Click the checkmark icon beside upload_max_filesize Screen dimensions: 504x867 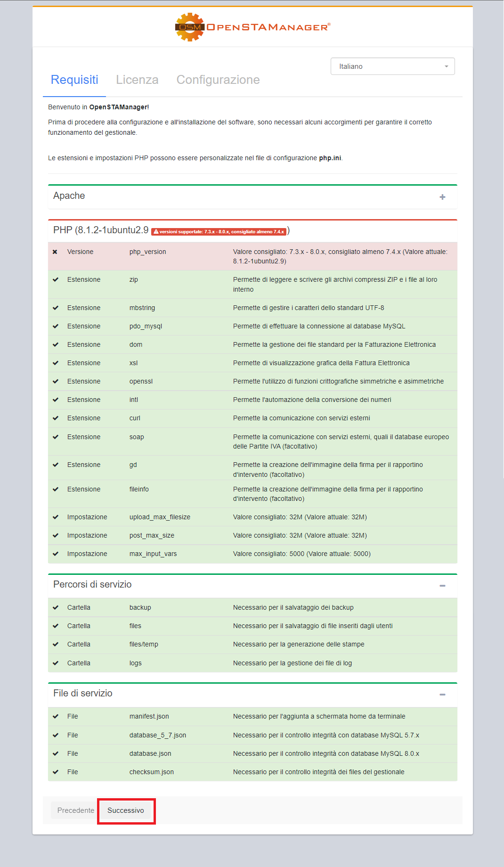(56, 517)
